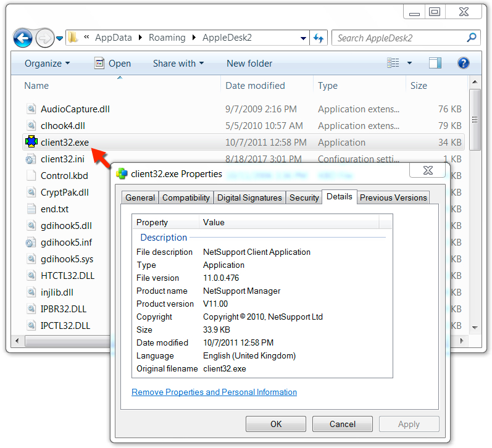The width and height of the screenshot is (492, 448).
Task: Click the horizontal scrollbar right arrow
Action: coord(462,341)
